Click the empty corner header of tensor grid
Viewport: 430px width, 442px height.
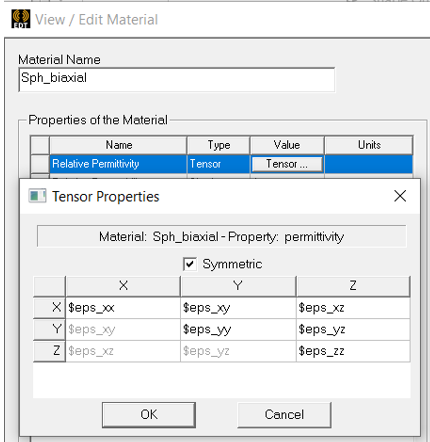coord(49,286)
